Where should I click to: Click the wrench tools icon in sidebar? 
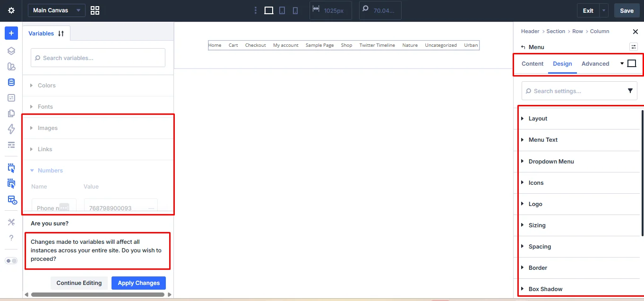(11, 222)
